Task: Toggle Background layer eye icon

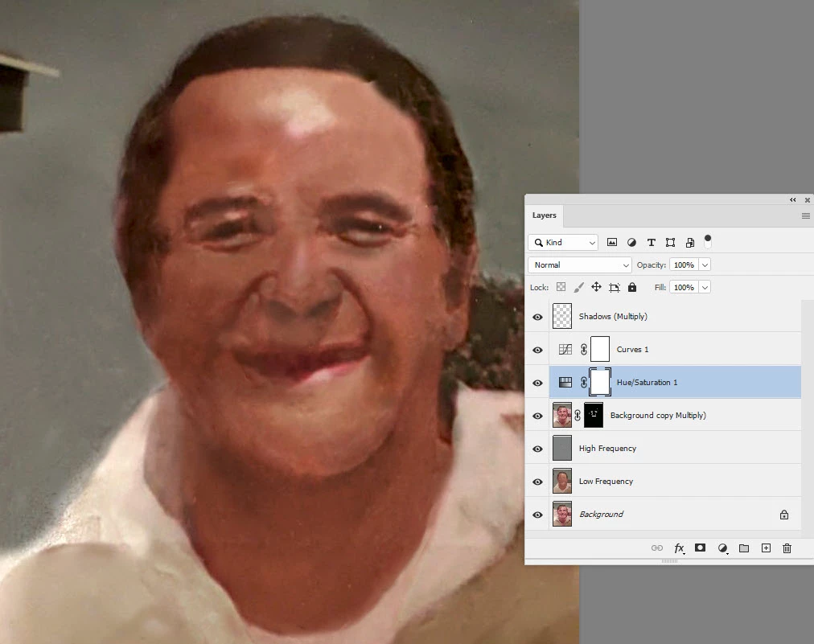Action: pos(538,515)
